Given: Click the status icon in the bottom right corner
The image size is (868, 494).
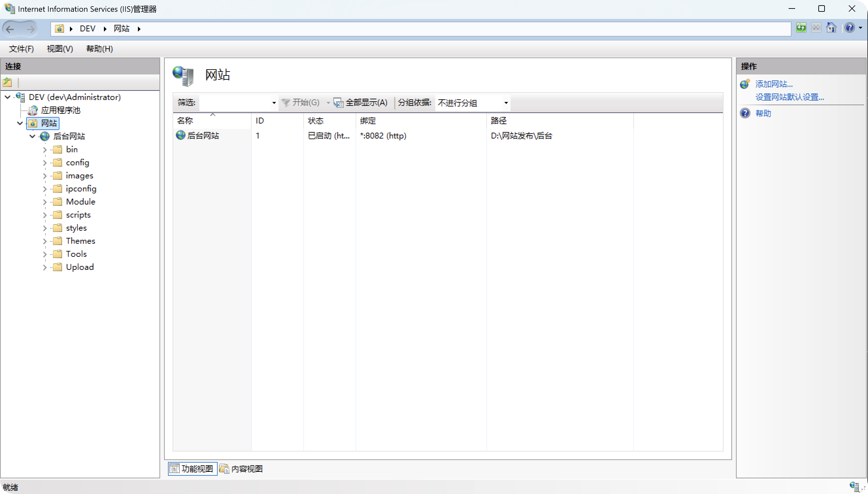Looking at the screenshot, I should point(854,486).
